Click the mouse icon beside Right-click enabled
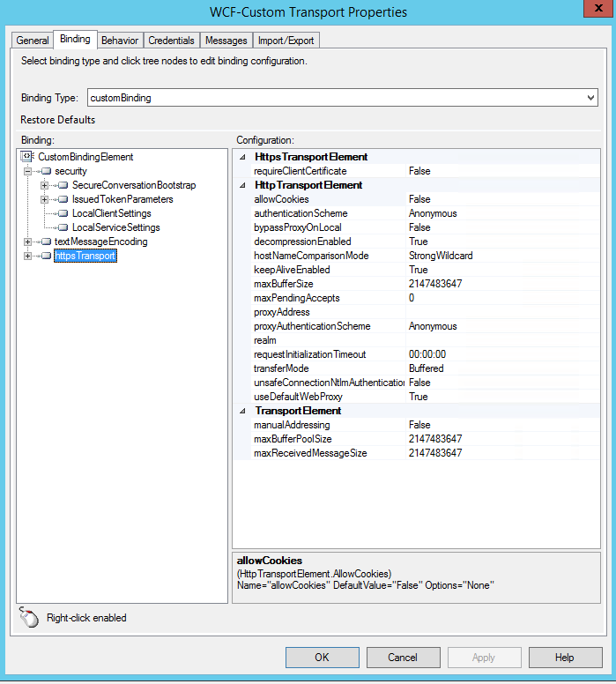The image size is (616, 684). (x=29, y=618)
